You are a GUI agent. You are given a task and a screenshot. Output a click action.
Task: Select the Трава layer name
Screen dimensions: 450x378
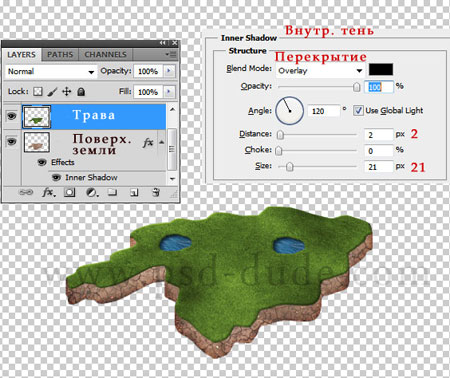94,115
